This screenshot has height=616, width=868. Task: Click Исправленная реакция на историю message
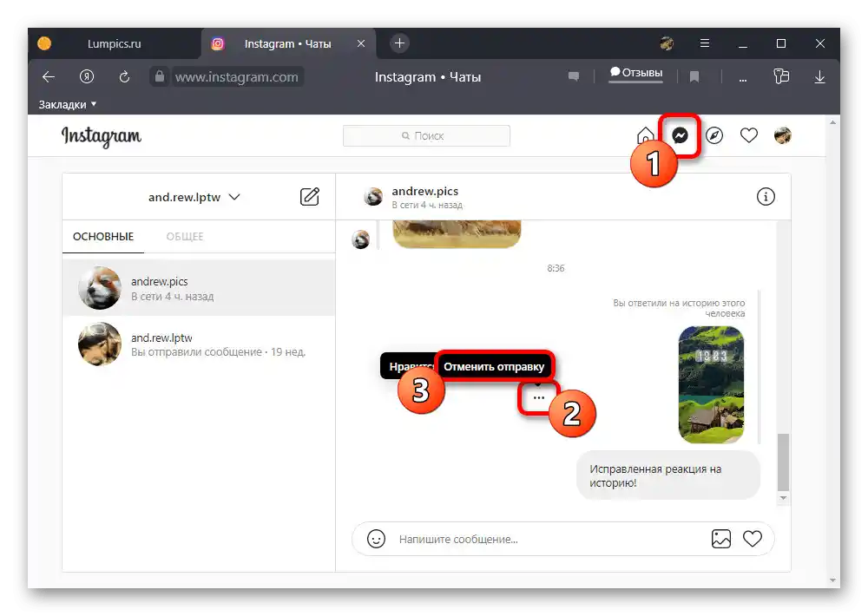click(668, 475)
